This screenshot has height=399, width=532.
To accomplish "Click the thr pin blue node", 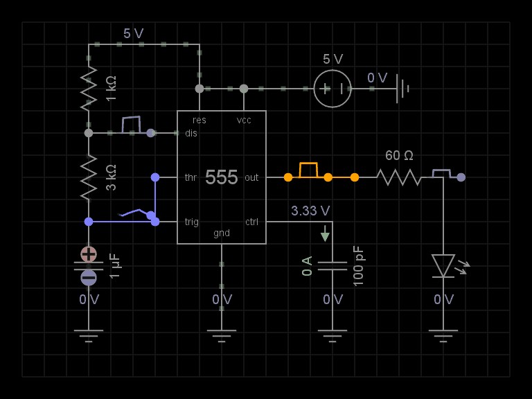I will pyautogui.click(x=155, y=177).
